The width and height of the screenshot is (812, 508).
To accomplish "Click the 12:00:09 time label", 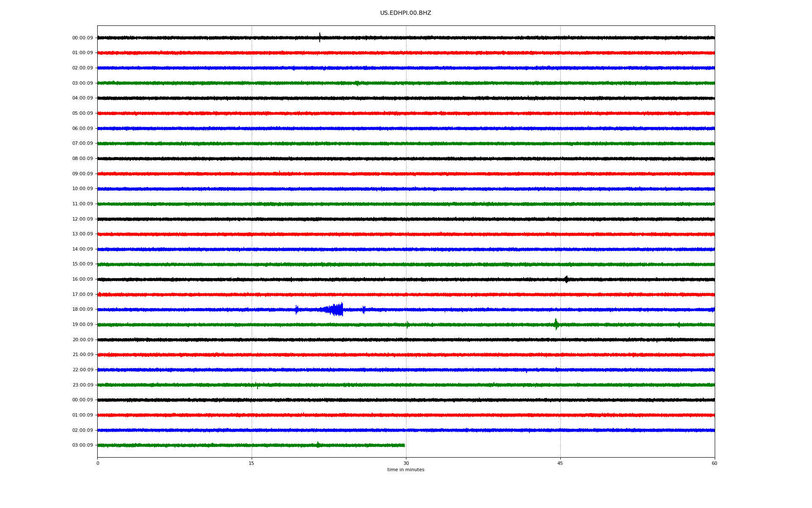I will tap(82, 219).
